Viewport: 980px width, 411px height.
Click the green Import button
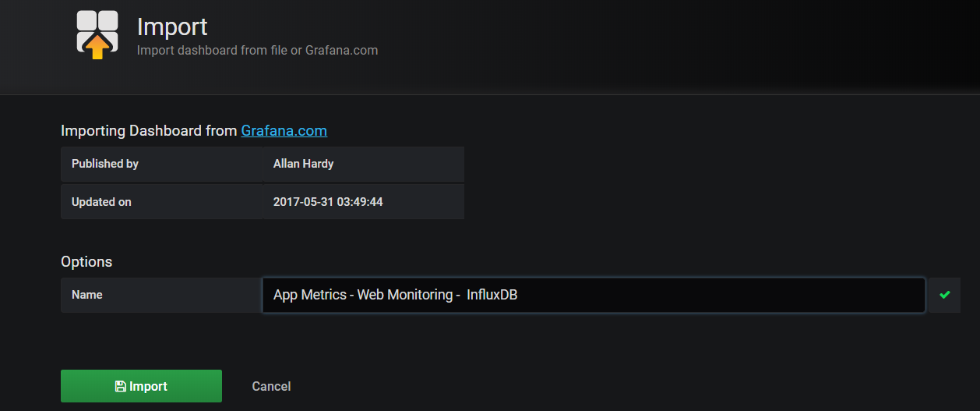[x=141, y=386]
